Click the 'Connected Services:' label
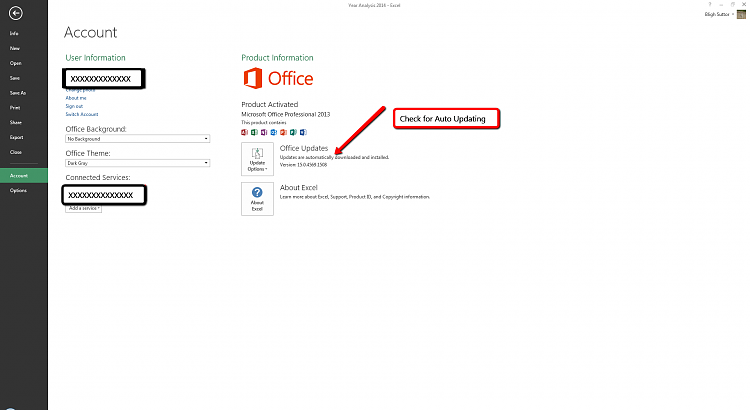 point(98,177)
